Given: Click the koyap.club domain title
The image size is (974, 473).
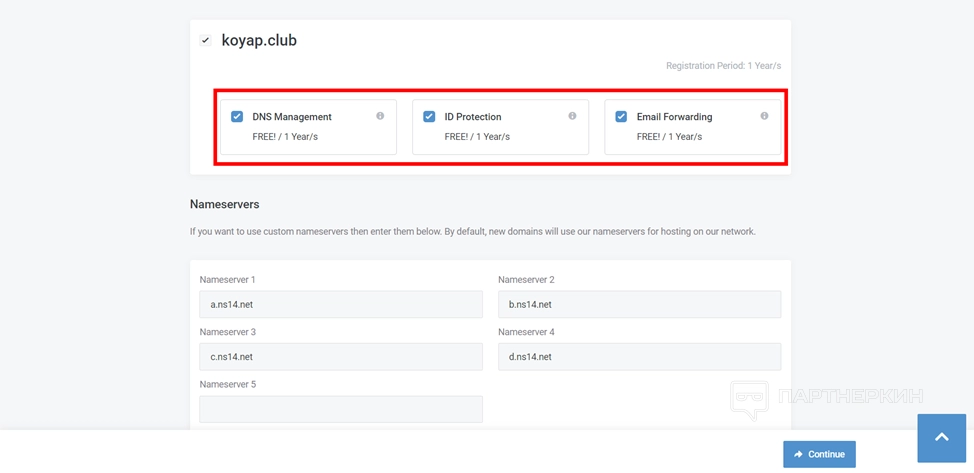Looking at the screenshot, I should click(259, 41).
